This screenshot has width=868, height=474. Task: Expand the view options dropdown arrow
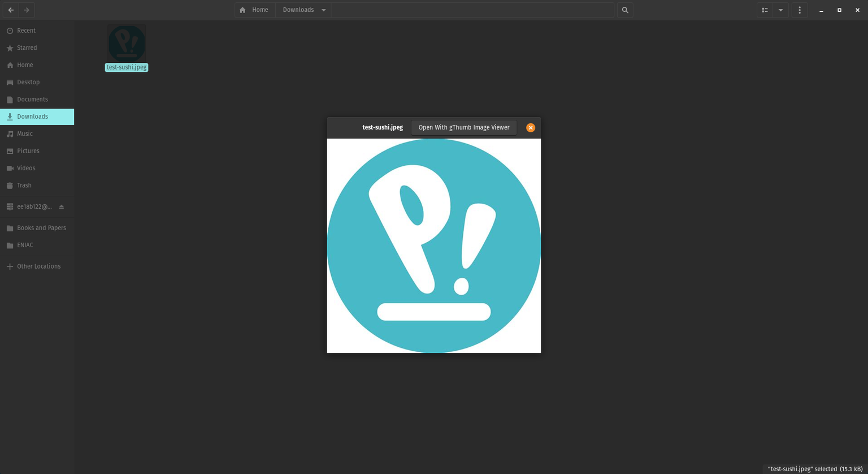(x=780, y=10)
